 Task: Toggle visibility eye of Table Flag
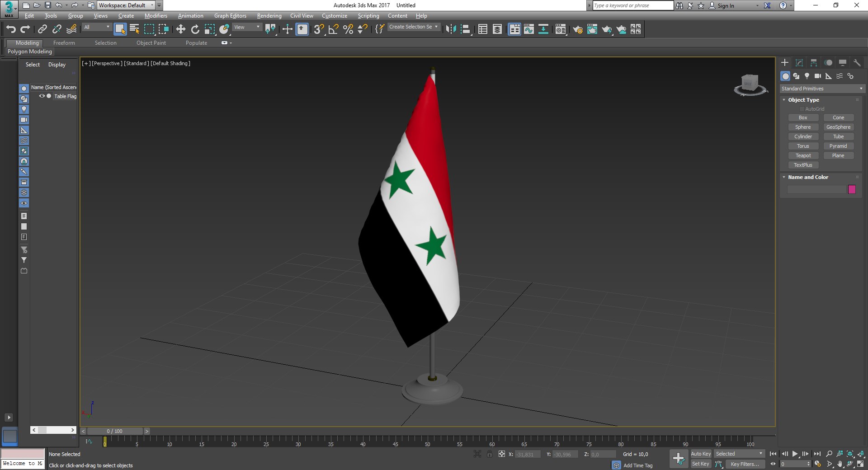point(42,96)
